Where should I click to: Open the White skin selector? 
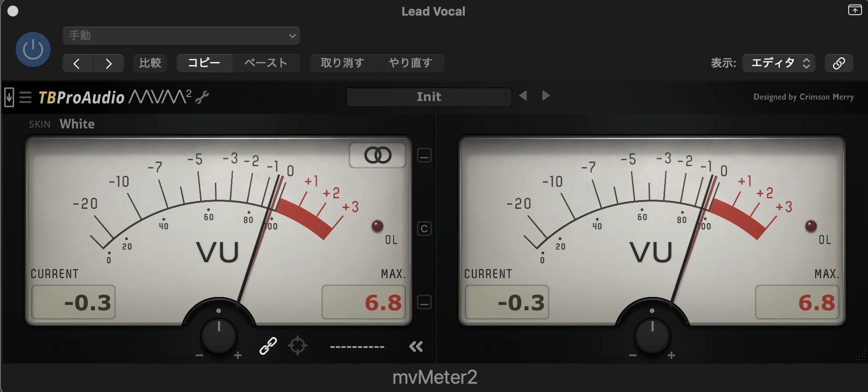(77, 124)
